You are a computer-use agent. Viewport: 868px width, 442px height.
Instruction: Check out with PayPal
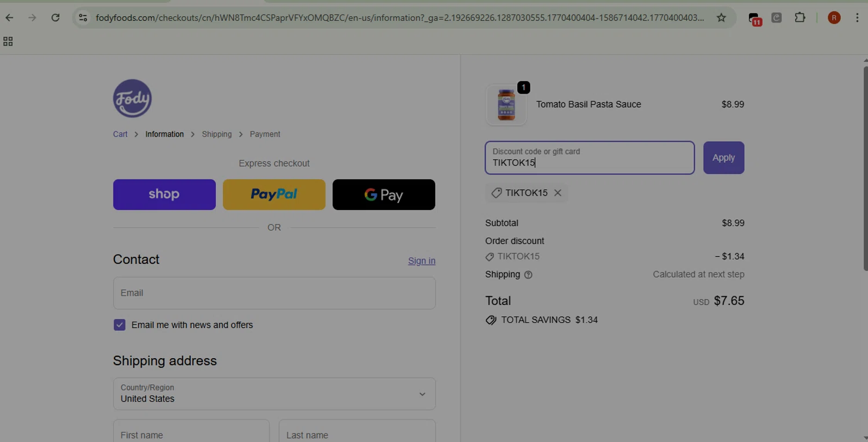(274, 194)
